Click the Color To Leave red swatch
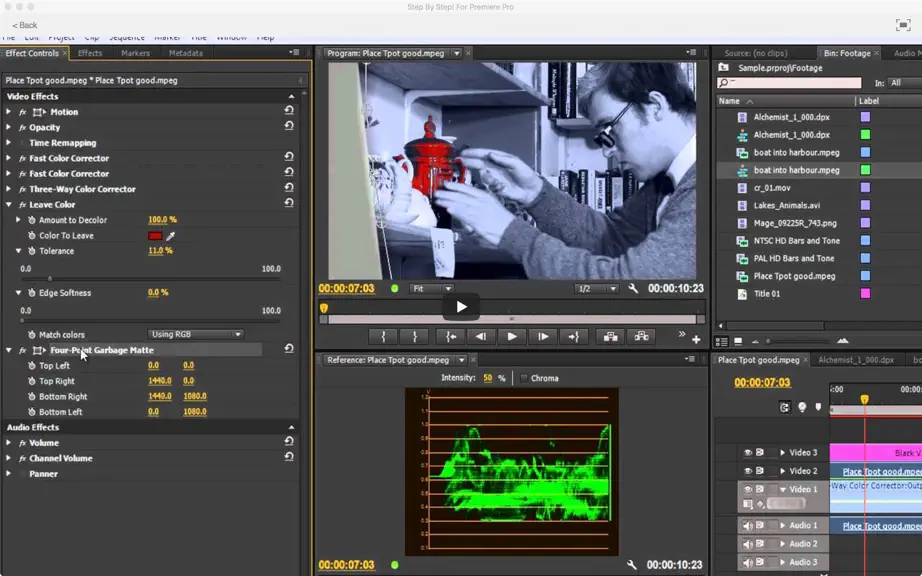The image size is (922, 576). tap(155, 236)
